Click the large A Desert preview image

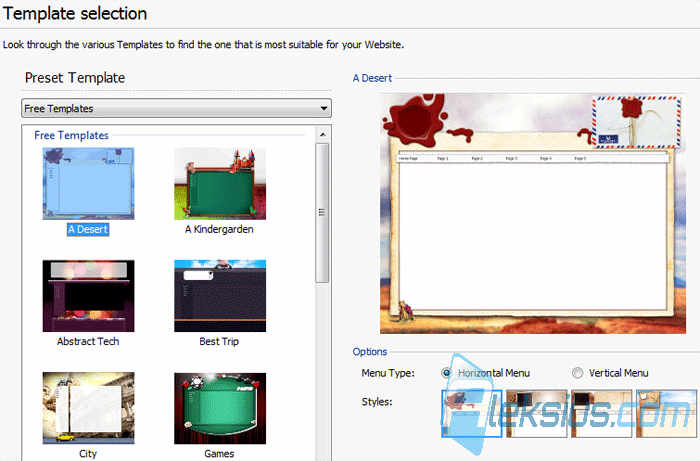tap(533, 213)
